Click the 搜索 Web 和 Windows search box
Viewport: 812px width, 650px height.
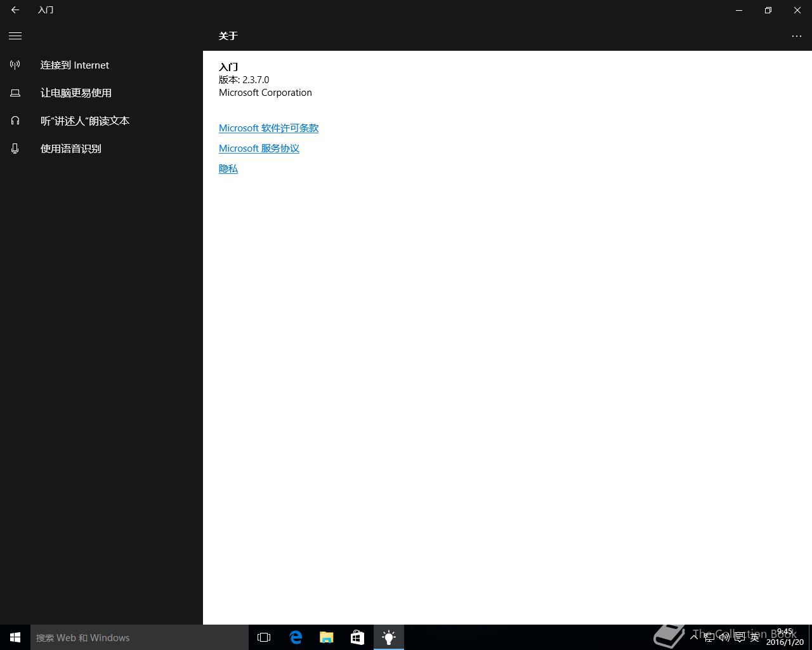[140, 637]
